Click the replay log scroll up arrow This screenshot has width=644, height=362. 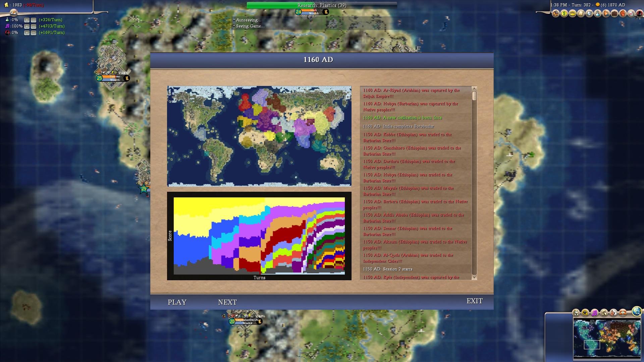click(x=474, y=89)
